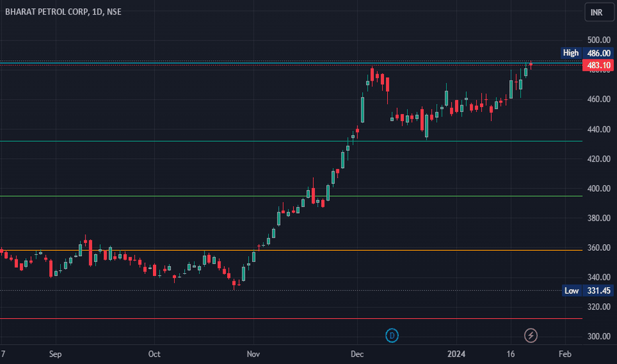
Task: Click the 380.00 price axis label
Action: [598, 218]
